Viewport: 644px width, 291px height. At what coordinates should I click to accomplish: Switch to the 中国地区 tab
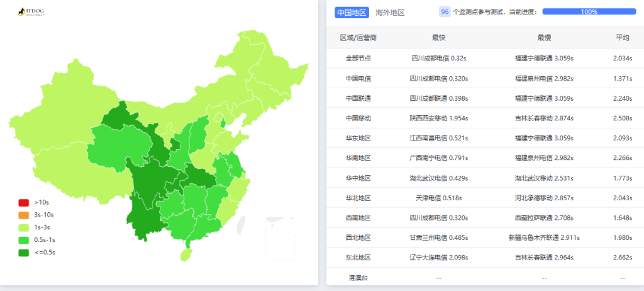coord(352,12)
